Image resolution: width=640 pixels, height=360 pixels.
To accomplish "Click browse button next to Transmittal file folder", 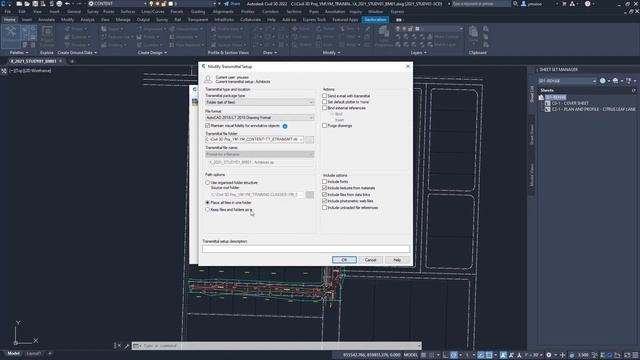I will [310, 140].
